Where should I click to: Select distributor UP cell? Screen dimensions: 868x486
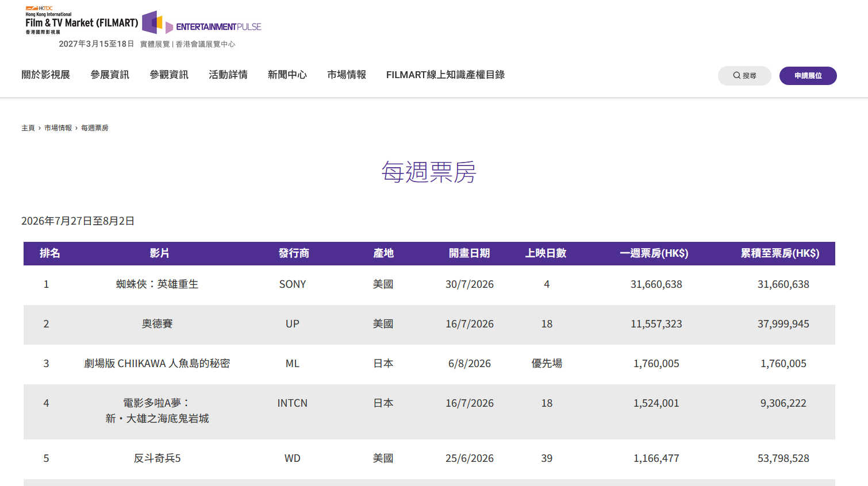pyautogui.click(x=293, y=324)
